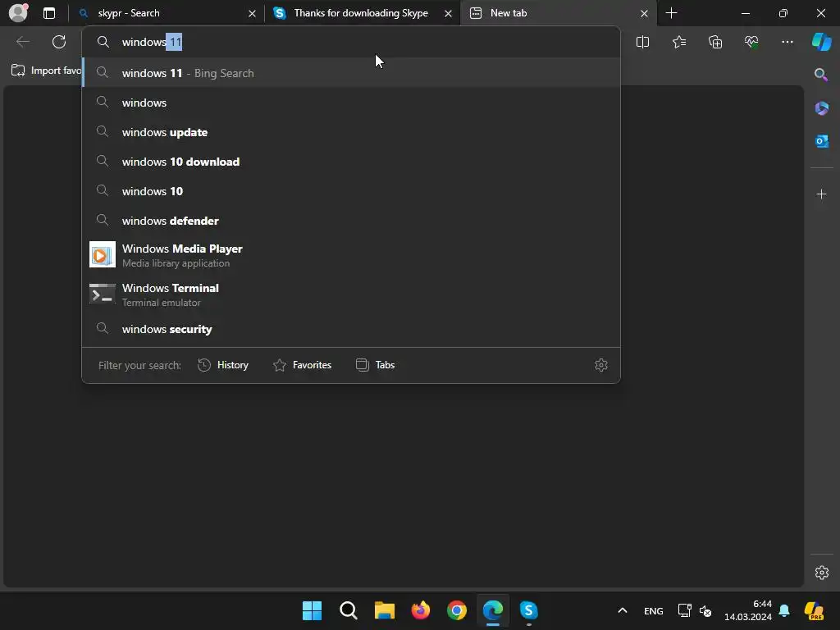
Task: Open taskbar Search
Action: click(348, 610)
